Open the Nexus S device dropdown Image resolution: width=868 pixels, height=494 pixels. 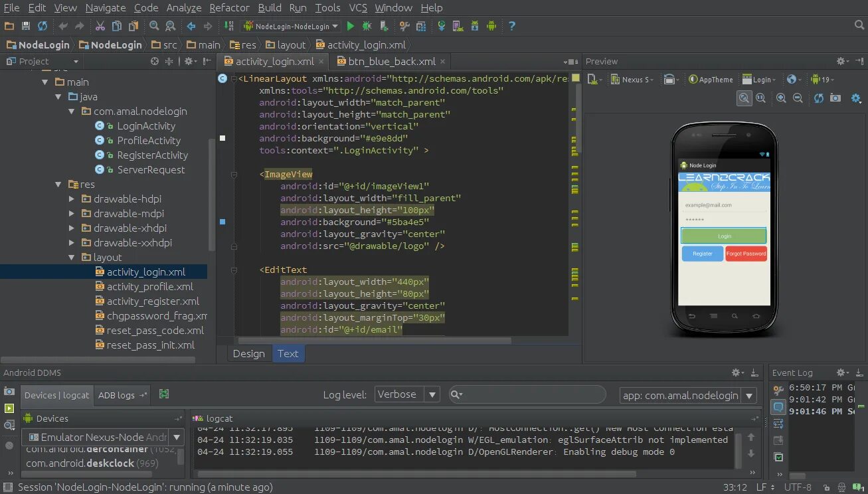[x=632, y=80]
